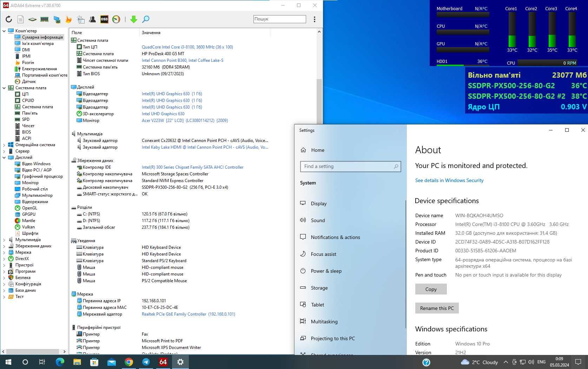Screen dimensions: 588x369
Task: Open Focus assist settings
Action: [x=323, y=254]
